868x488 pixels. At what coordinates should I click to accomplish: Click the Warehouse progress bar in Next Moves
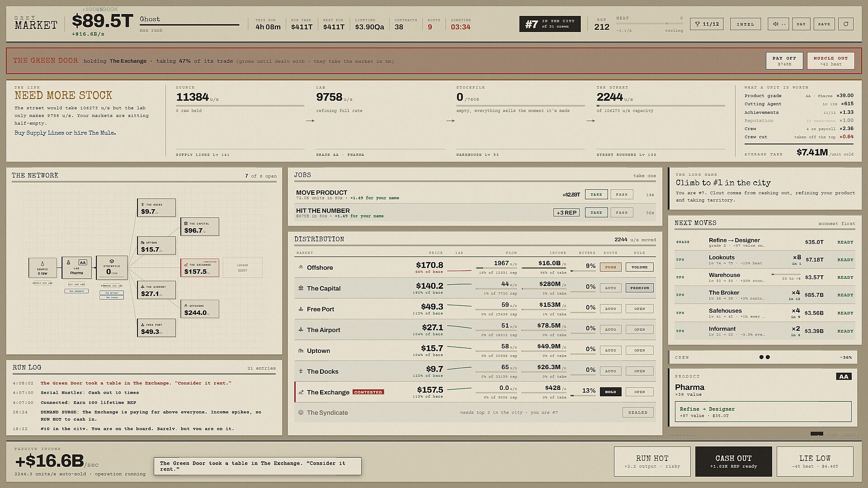coord(786,274)
